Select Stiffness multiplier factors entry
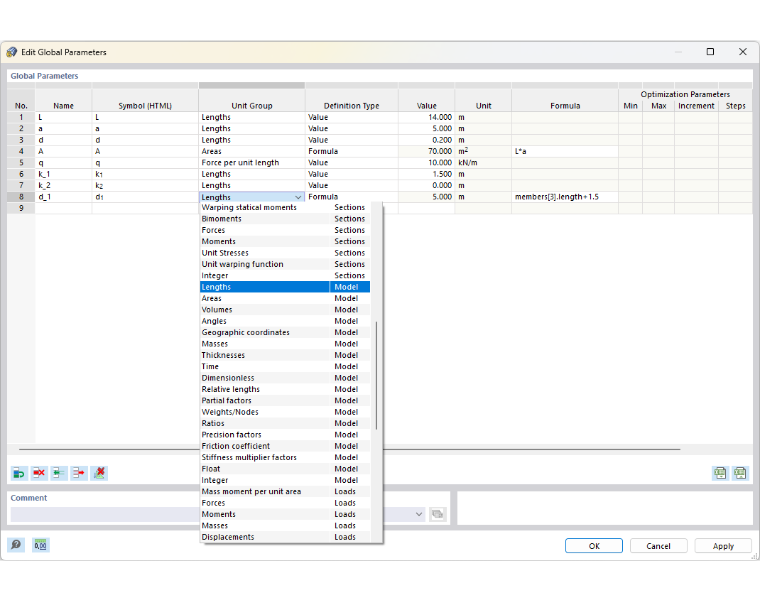This screenshot has height=601, width=760. click(x=285, y=458)
